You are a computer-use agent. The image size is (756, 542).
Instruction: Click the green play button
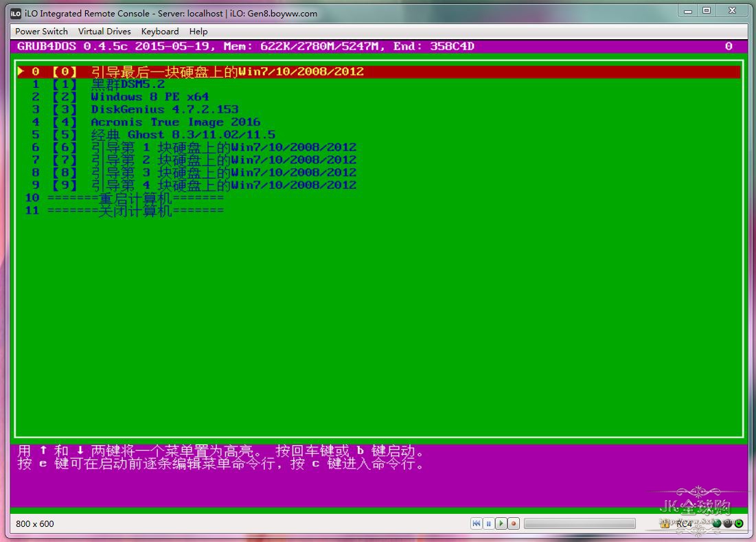pyautogui.click(x=501, y=523)
